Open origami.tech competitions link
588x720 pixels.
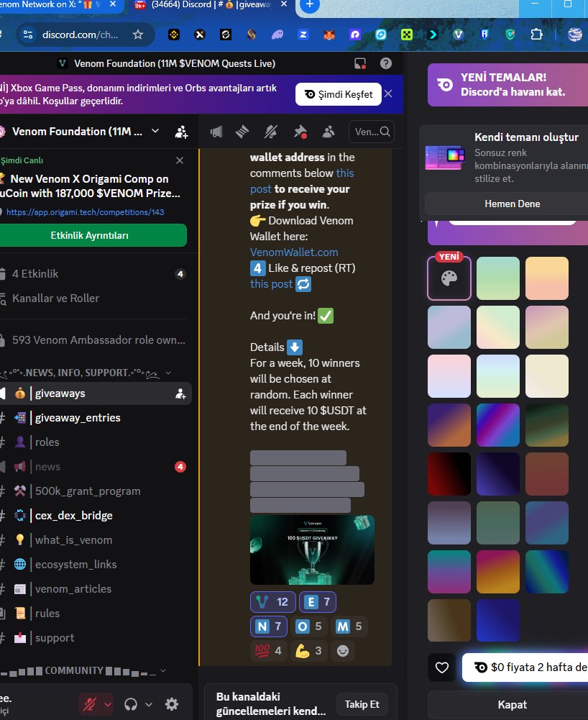coord(85,212)
